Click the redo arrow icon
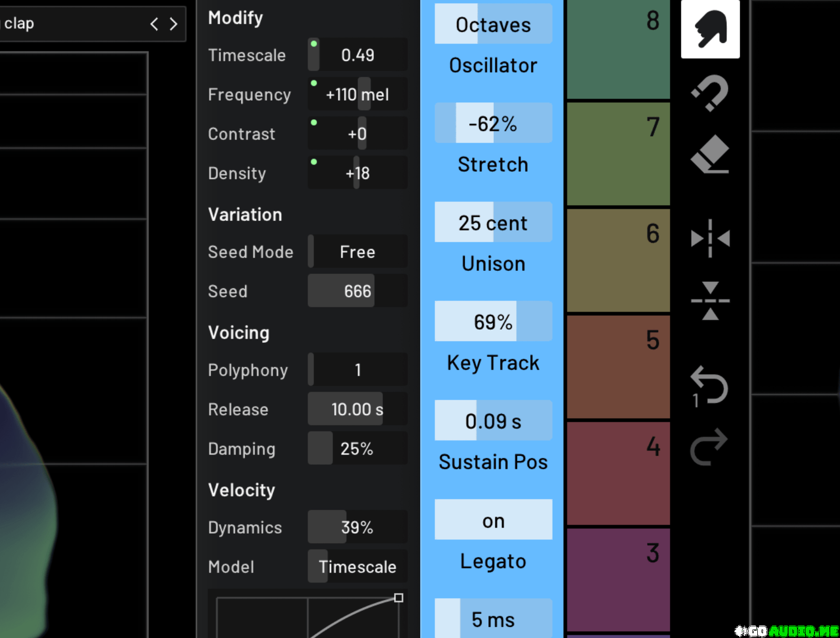This screenshot has width=840, height=638. coord(709,447)
